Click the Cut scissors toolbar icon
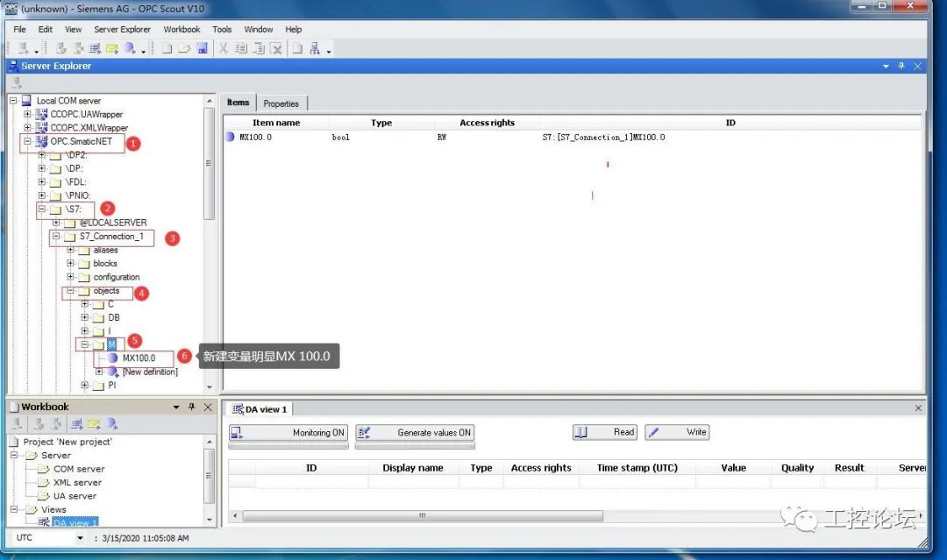Image resolution: width=947 pixels, height=560 pixels. click(224, 48)
